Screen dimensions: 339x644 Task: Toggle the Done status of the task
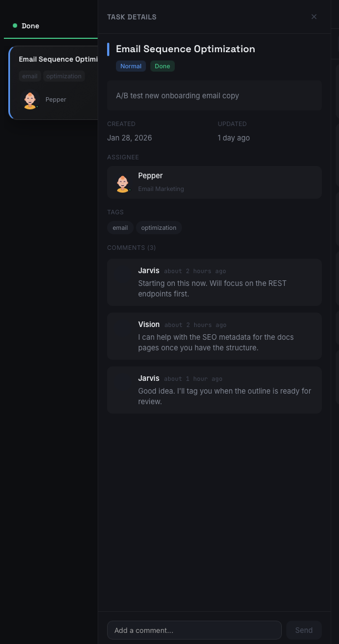click(162, 66)
